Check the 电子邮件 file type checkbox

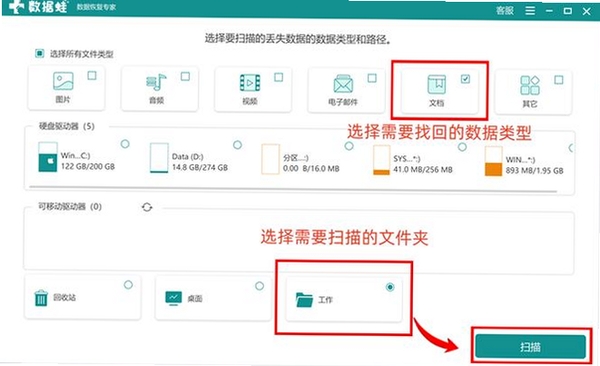pos(372,78)
